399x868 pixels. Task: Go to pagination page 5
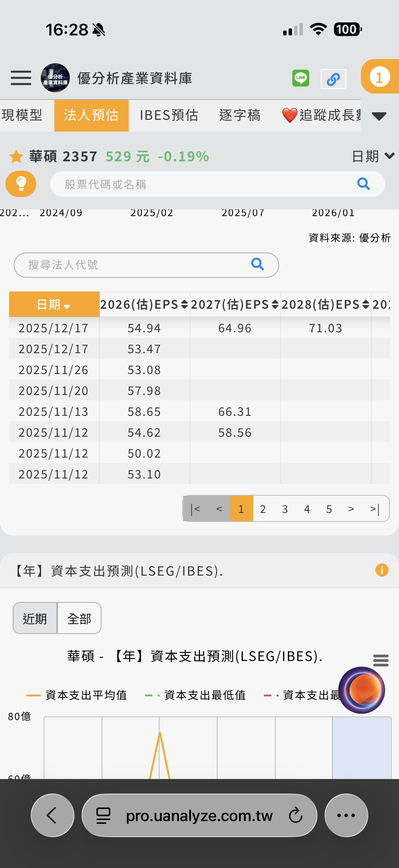coord(329,509)
